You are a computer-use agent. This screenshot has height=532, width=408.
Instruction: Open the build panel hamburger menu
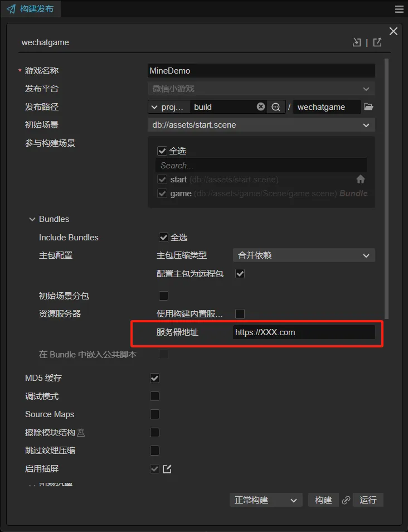(399, 9)
